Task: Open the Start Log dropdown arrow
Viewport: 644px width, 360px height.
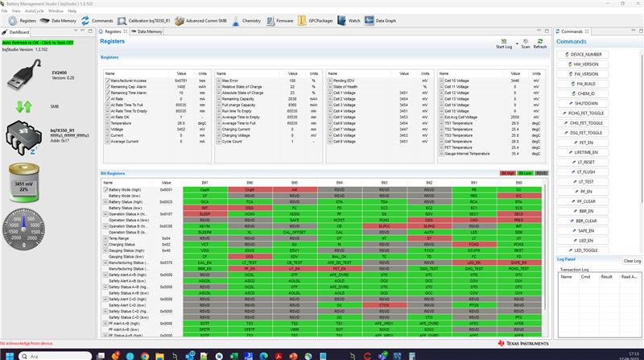Action: tap(517, 43)
